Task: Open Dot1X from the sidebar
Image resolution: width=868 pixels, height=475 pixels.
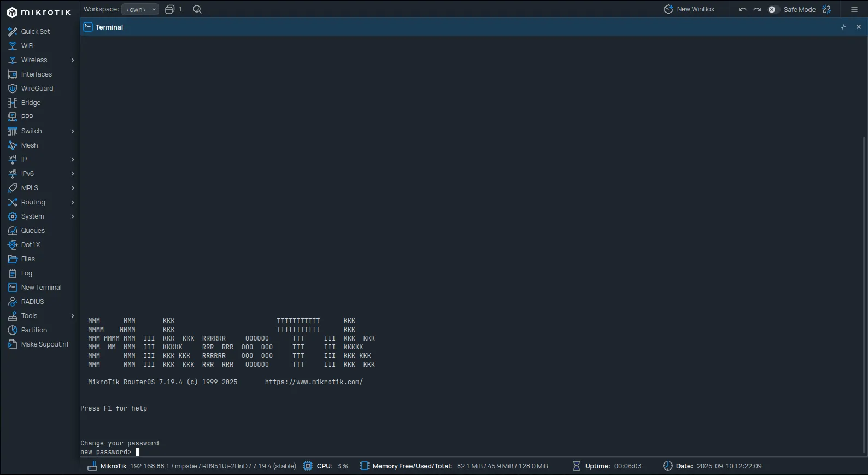Action: (31, 245)
